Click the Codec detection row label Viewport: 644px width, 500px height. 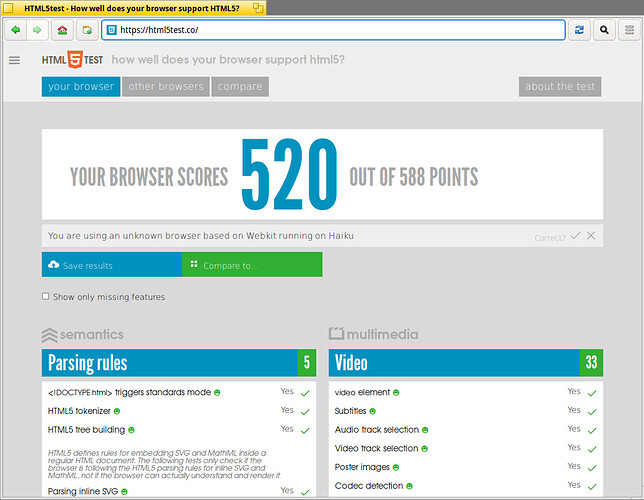369,486
